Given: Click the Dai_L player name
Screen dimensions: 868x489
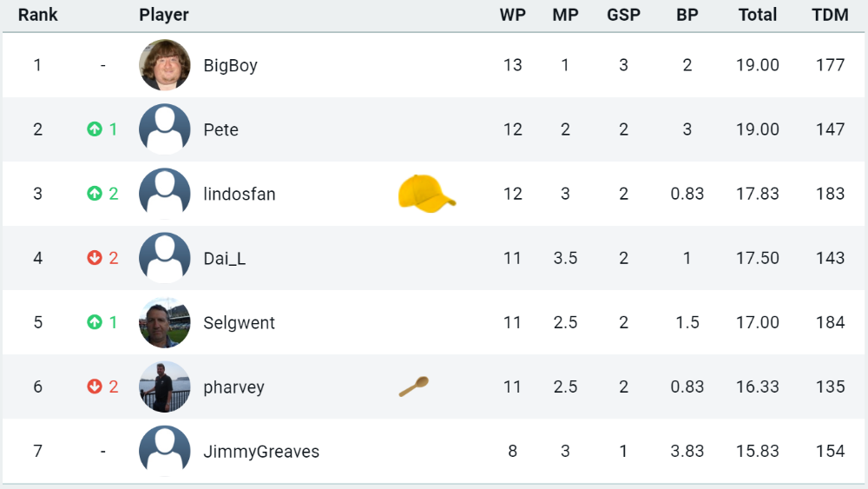Looking at the screenshot, I should [x=224, y=258].
